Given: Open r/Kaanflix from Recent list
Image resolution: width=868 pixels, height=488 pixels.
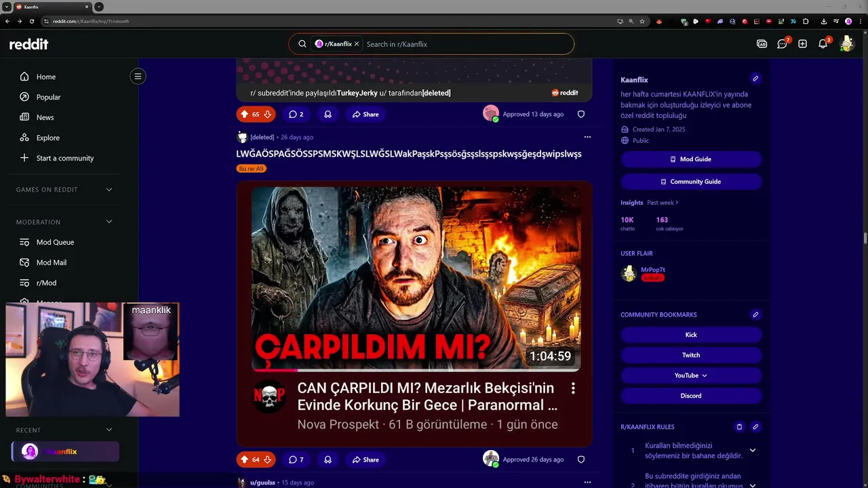Looking at the screenshot, I should coord(66,451).
